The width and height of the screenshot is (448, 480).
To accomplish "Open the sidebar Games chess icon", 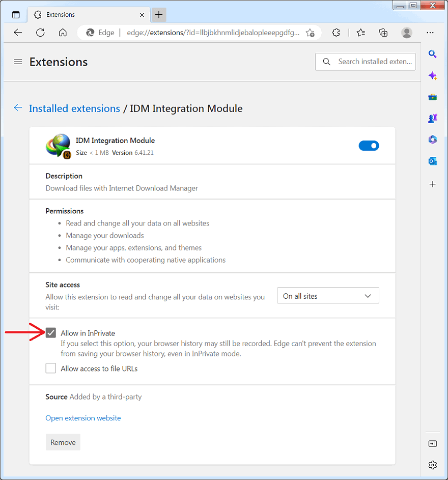I will (432, 118).
